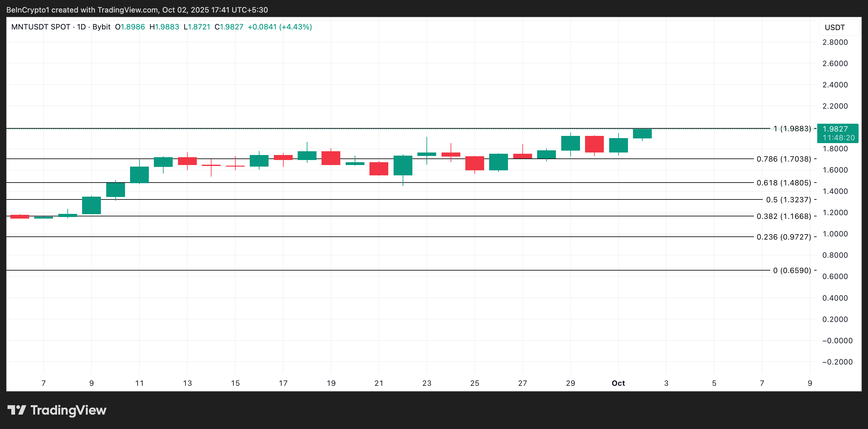
Task: Click the TradingView logo at bottom left
Action: click(x=57, y=410)
